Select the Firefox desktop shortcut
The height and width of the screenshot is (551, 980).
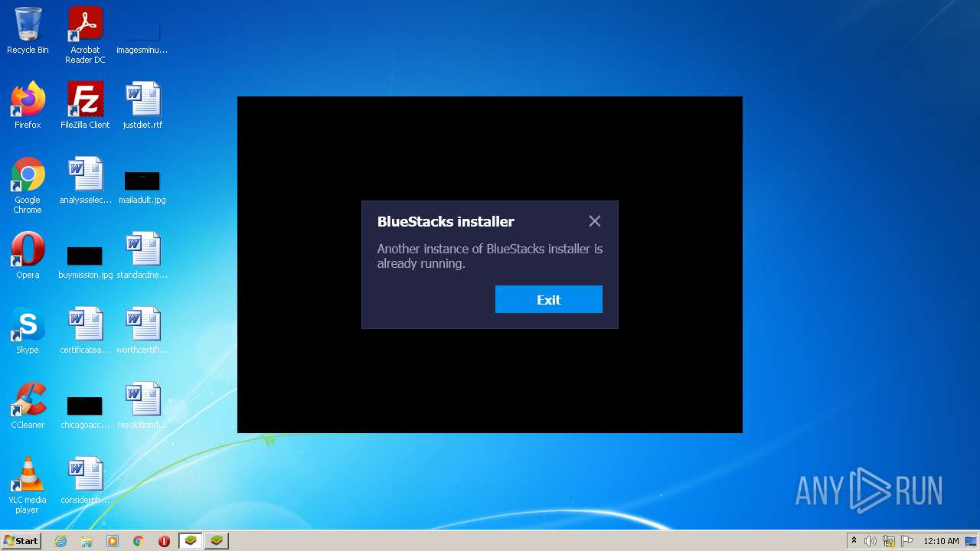pos(28,106)
